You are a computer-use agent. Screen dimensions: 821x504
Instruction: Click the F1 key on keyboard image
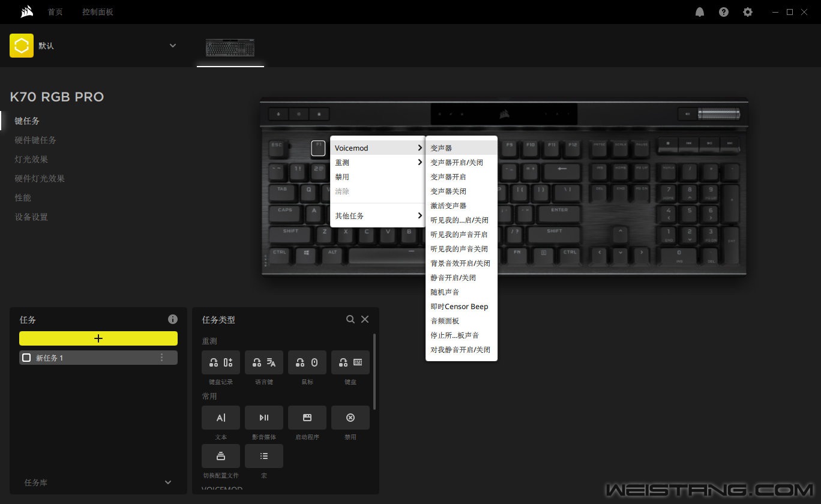(x=318, y=148)
